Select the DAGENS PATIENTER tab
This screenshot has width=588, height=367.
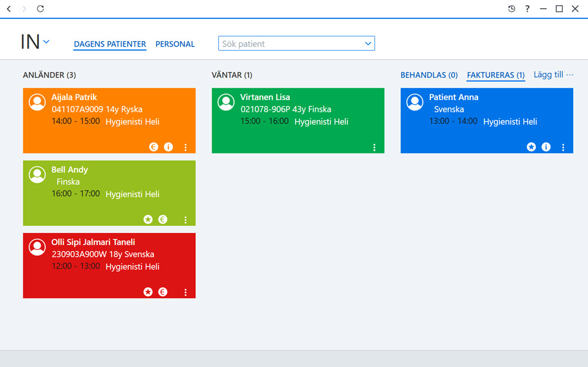tap(110, 44)
